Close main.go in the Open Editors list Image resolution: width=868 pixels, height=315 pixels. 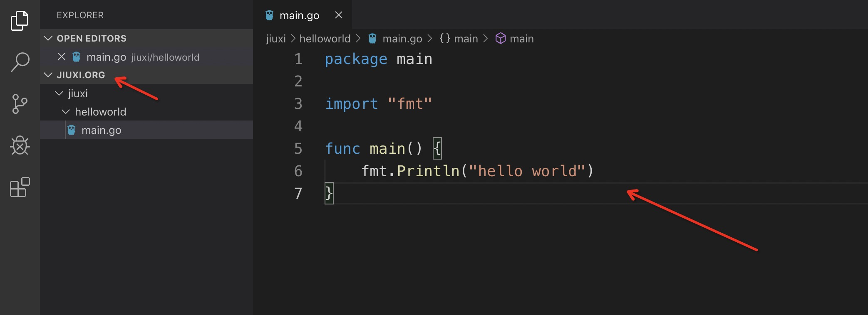[x=62, y=57]
